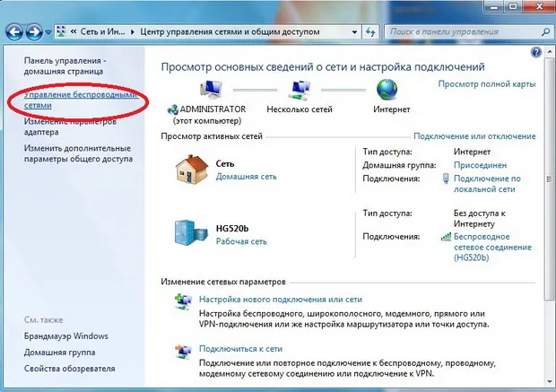This screenshot has height=392, width=556.
Task: Open «Подключение по локальной сети» link
Action: (x=487, y=184)
